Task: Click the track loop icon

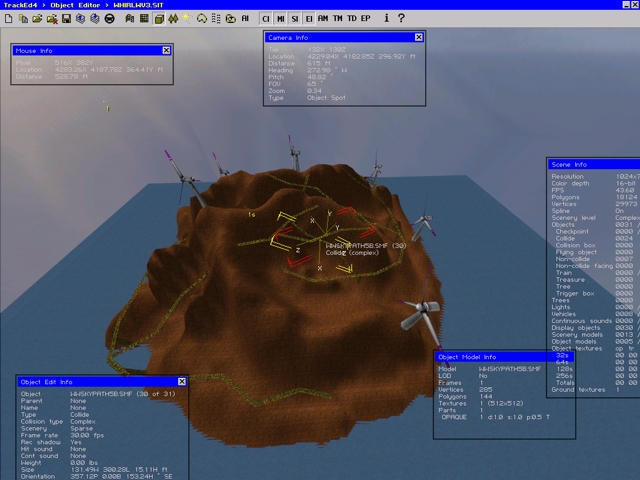Action: point(202,19)
